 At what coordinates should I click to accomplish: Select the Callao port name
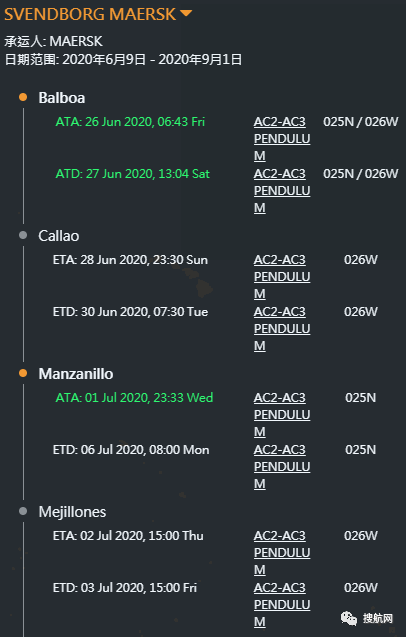pyautogui.click(x=59, y=236)
